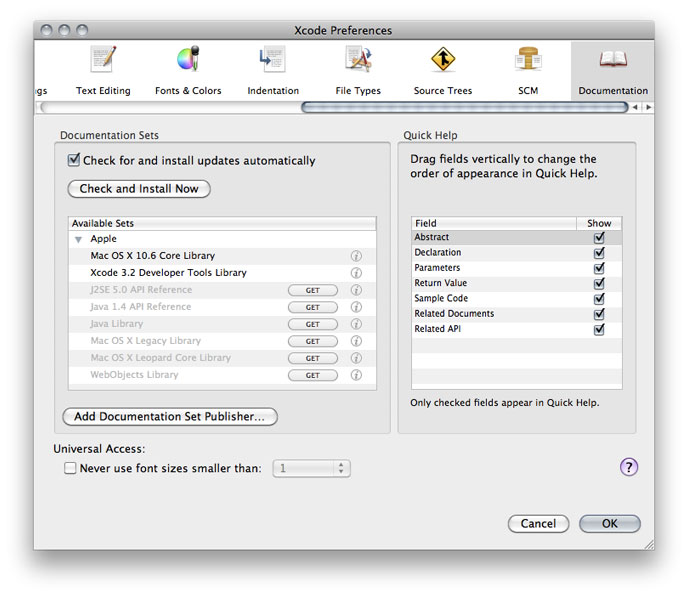Click the purple help question mark icon

click(x=629, y=467)
